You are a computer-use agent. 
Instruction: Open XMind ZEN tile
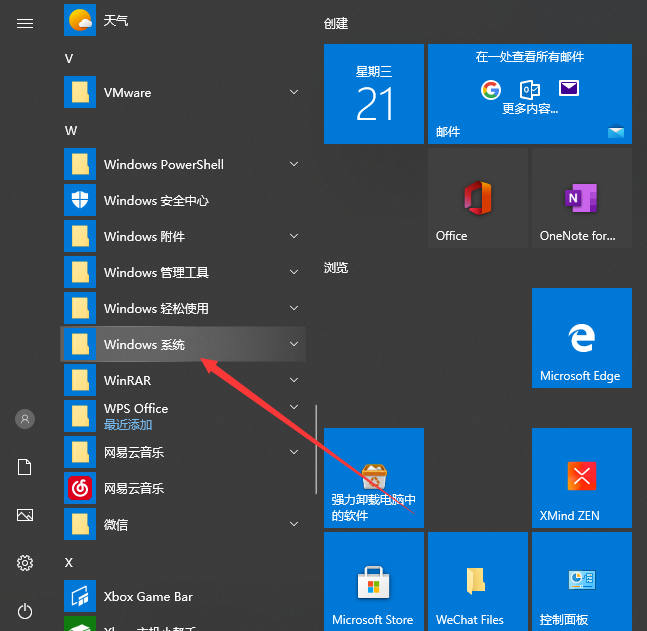[x=581, y=478]
